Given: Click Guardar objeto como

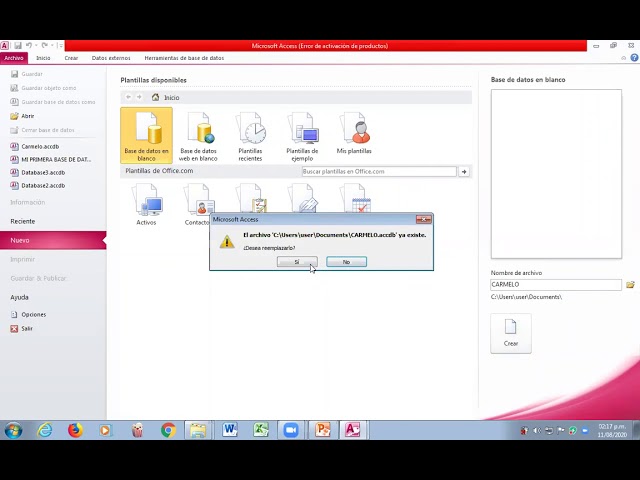Looking at the screenshot, I should tap(44, 88).
